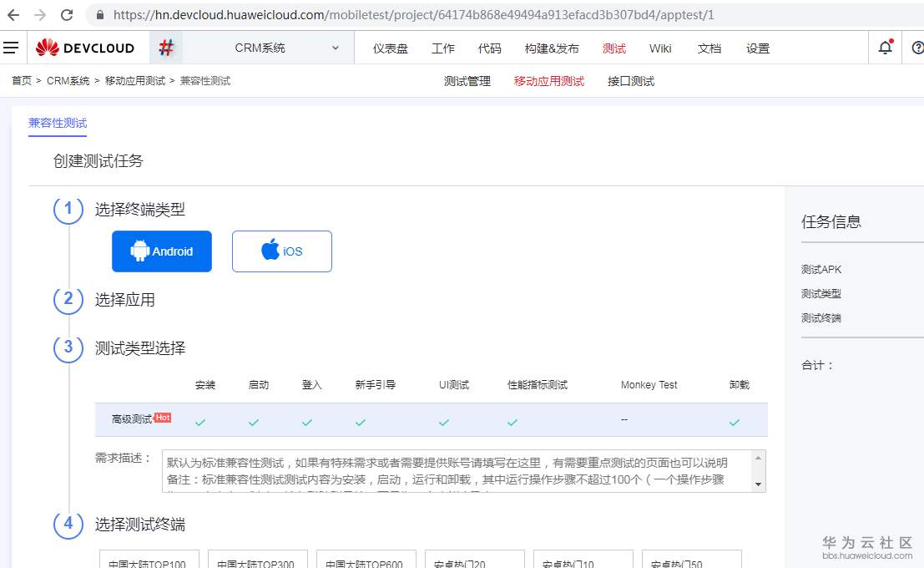Choose Android terminal type
Screen dimensions: 924x568
[162, 251]
